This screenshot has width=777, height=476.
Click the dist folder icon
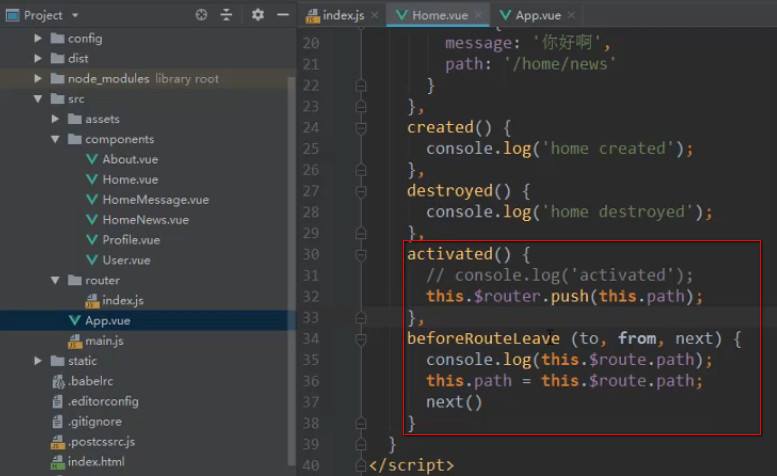pos(57,58)
